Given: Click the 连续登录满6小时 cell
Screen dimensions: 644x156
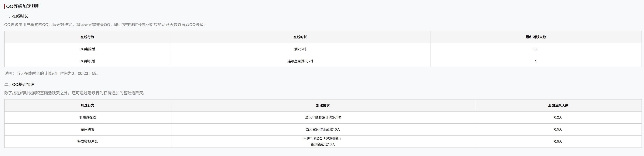Looking at the screenshot, I should pos(300,61).
